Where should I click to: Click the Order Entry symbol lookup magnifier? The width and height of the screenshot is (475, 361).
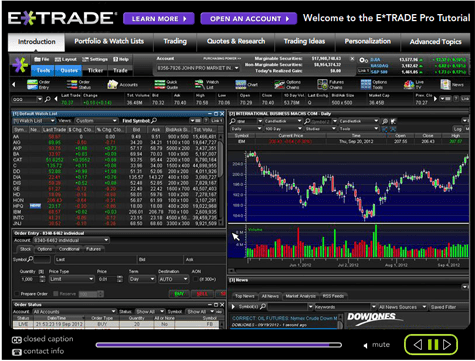click(x=30, y=259)
